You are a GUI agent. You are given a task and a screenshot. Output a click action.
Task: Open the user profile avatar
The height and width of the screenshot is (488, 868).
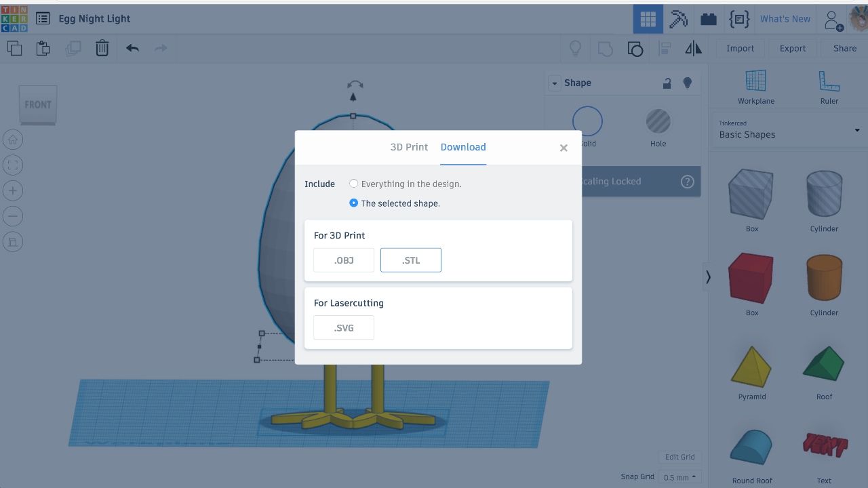(859, 19)
